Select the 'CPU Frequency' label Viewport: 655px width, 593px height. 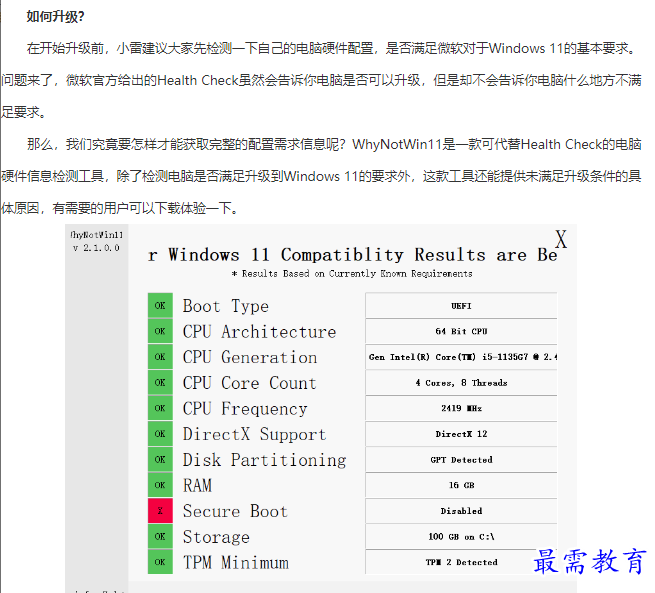245,409
